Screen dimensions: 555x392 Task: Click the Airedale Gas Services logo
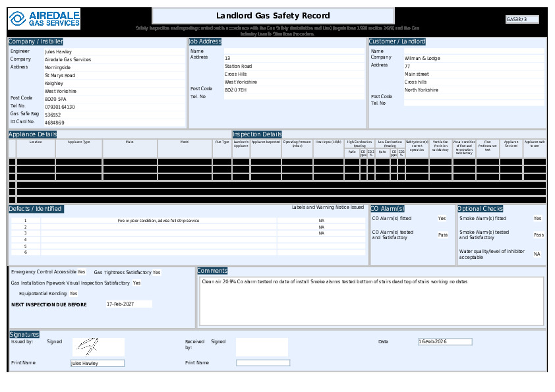coord(44,20)
